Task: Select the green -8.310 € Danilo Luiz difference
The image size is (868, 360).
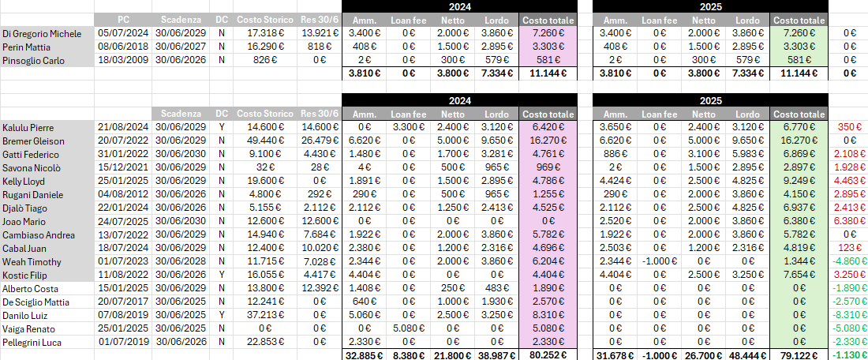Action: pyautogui.click(x=847, y=315)
